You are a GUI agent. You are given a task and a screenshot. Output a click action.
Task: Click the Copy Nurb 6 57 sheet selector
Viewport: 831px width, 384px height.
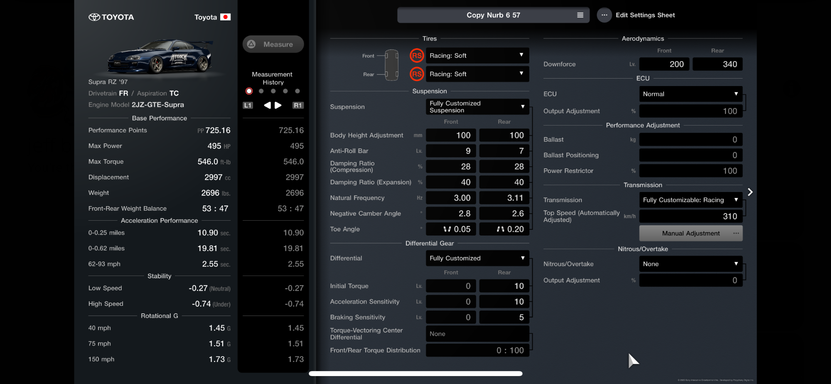pyautogui.click(x=493, y=15)
